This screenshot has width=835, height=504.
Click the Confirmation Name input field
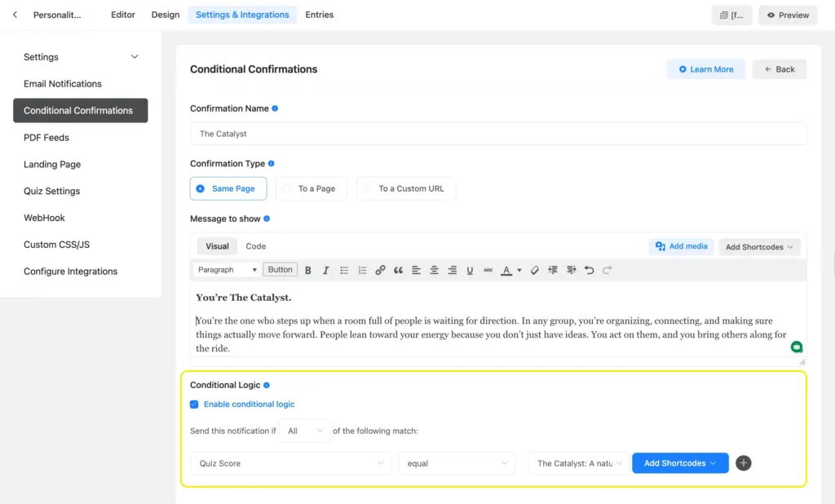point(498,134)
